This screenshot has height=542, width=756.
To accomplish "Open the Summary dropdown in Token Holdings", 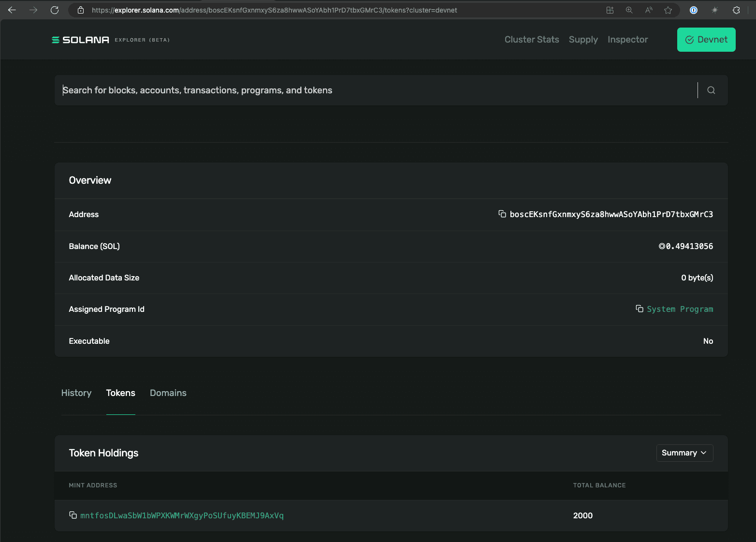I will coord(684,453).
